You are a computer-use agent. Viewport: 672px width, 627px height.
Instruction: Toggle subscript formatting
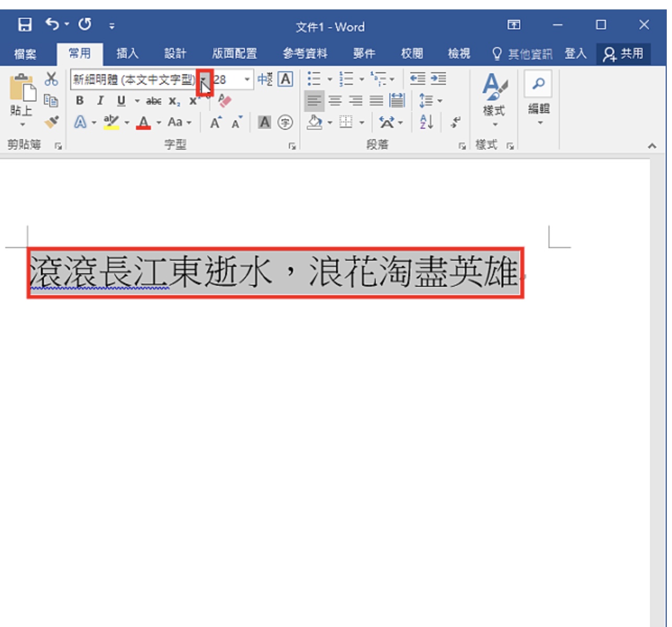pos(174,101)
